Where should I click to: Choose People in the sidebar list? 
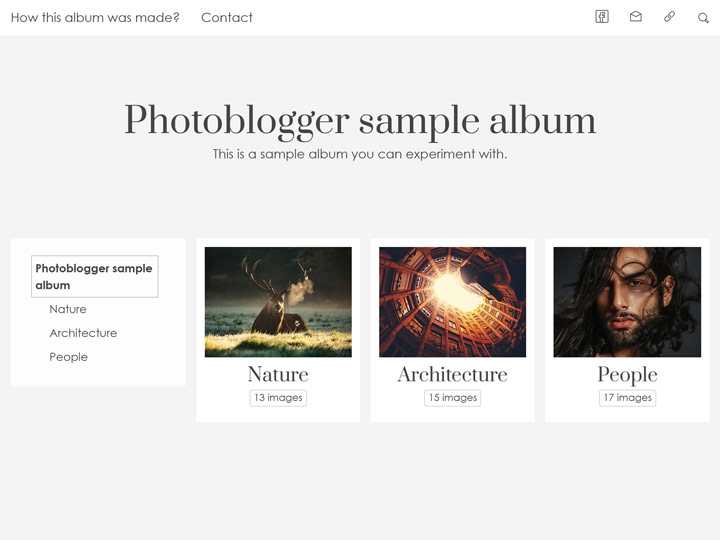68,357
